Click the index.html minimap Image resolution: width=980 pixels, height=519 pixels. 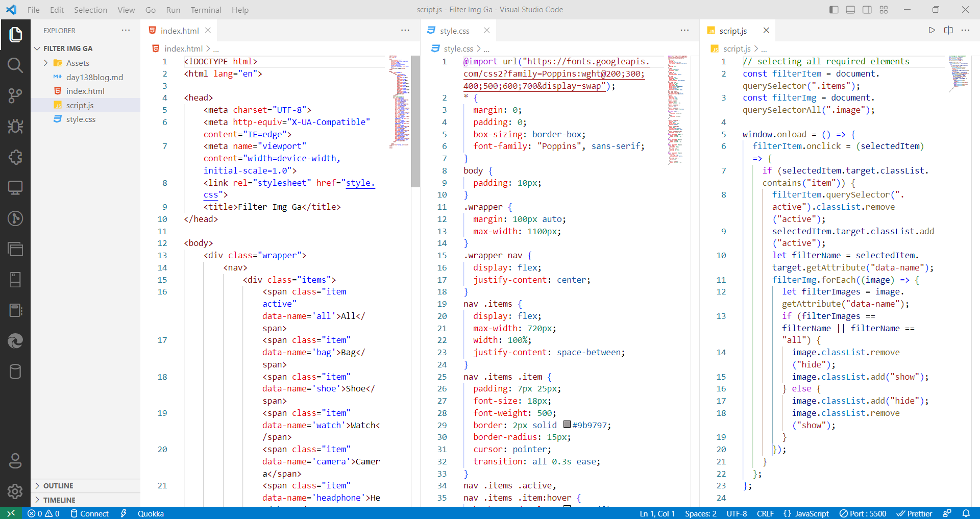tap(399, 102)
